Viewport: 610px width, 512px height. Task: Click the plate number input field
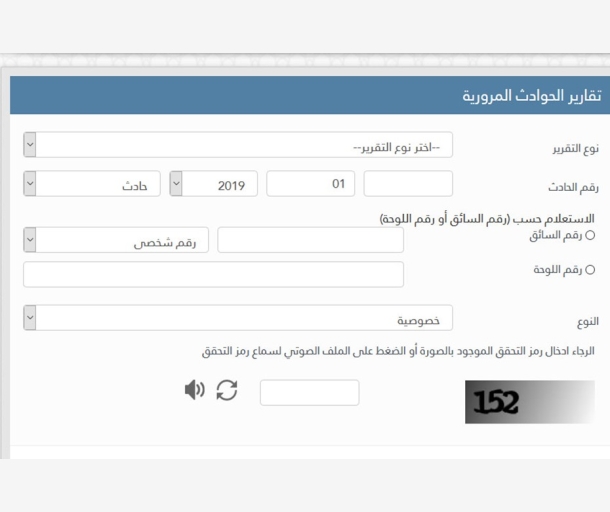[x=214, y=274]
